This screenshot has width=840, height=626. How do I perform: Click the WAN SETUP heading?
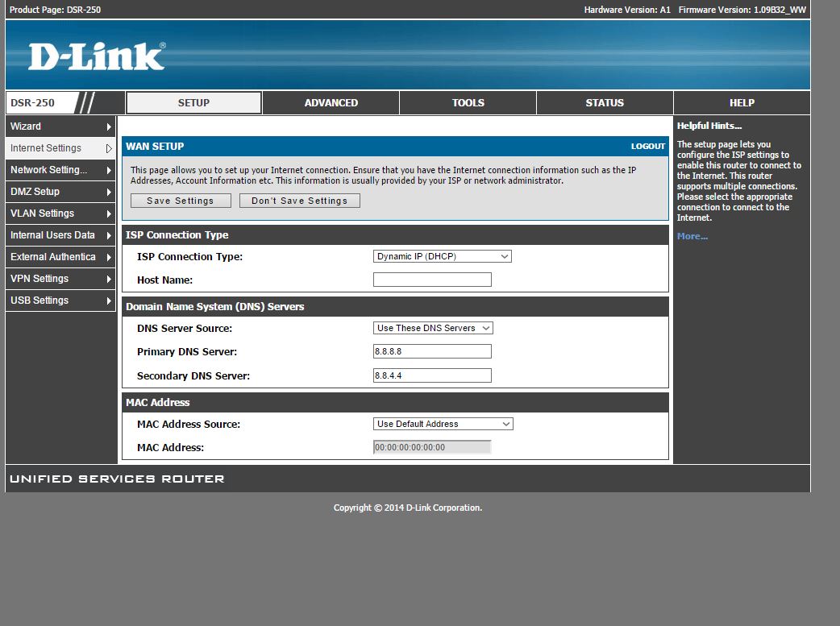(x=155, y=146)
